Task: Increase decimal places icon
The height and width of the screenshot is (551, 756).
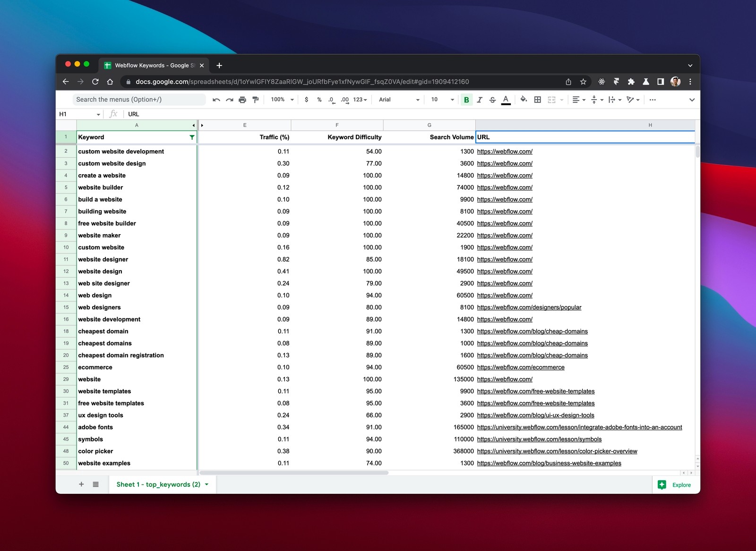Action: click(x=345, y=100)
